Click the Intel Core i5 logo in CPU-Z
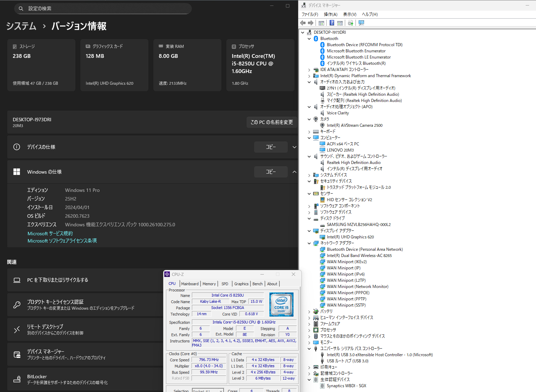536x392 pixels. [281, 304]
